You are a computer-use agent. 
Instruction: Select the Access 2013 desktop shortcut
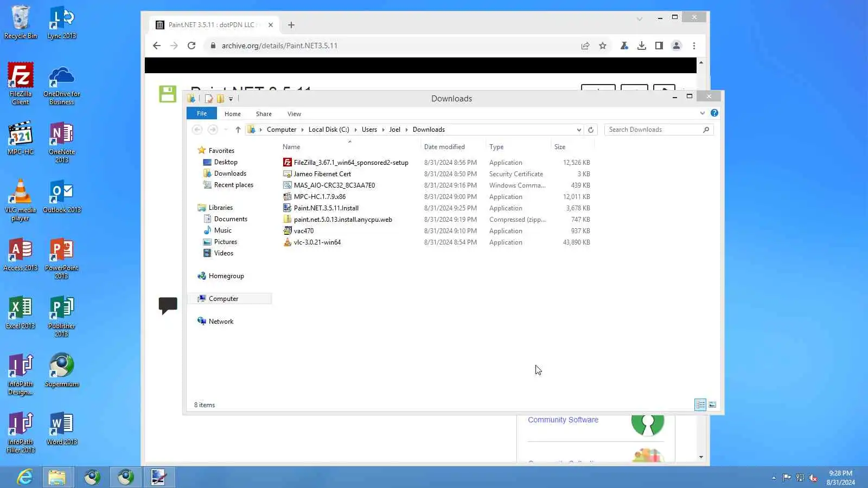tap(21, 254)
